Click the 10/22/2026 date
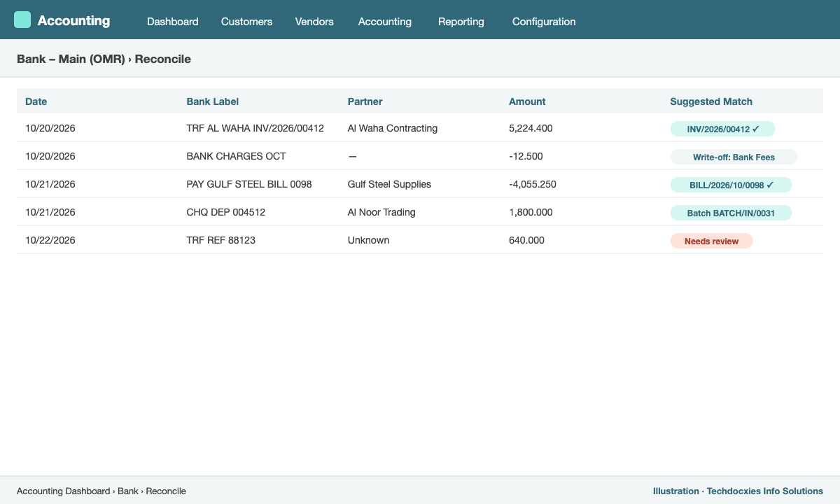The image size is (840, 504). click(x=50, y=240)
